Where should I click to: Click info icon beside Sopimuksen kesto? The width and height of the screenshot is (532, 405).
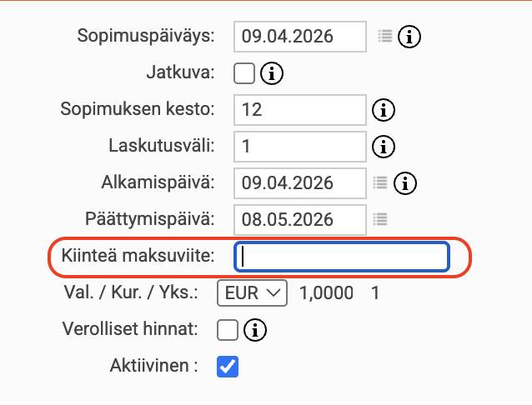click(383, 110)
